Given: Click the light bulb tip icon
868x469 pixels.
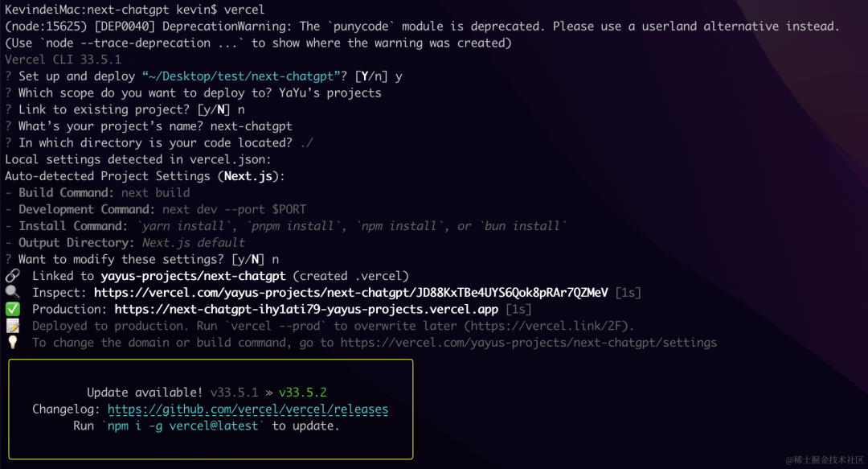Looking at the screenshot, I should click(13, 342).
